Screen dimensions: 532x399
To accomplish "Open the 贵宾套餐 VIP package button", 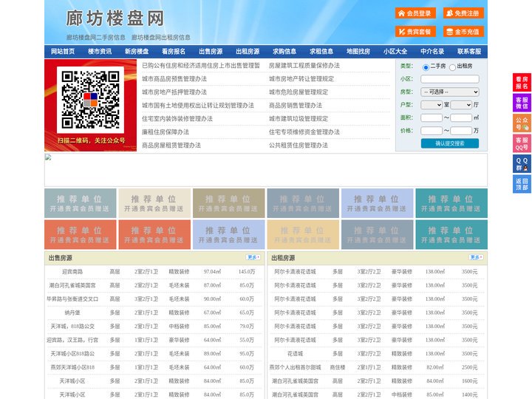I will coord(415,32).
